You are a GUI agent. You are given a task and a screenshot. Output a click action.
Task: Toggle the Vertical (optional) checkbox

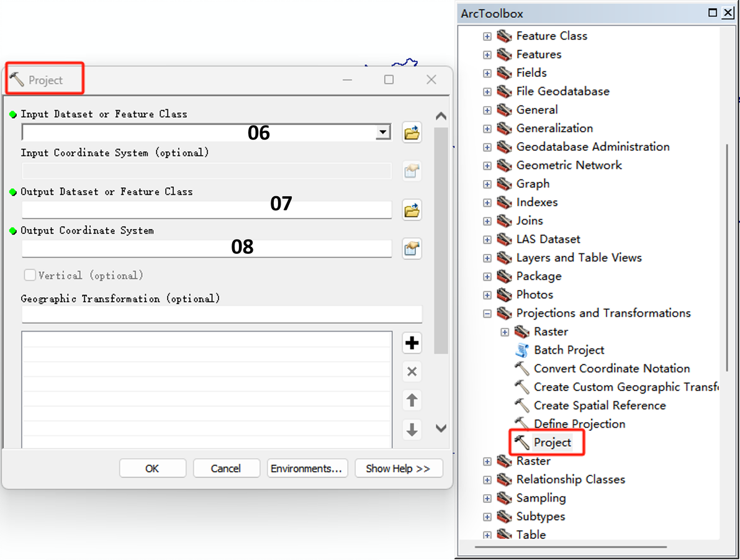(30, 275)
